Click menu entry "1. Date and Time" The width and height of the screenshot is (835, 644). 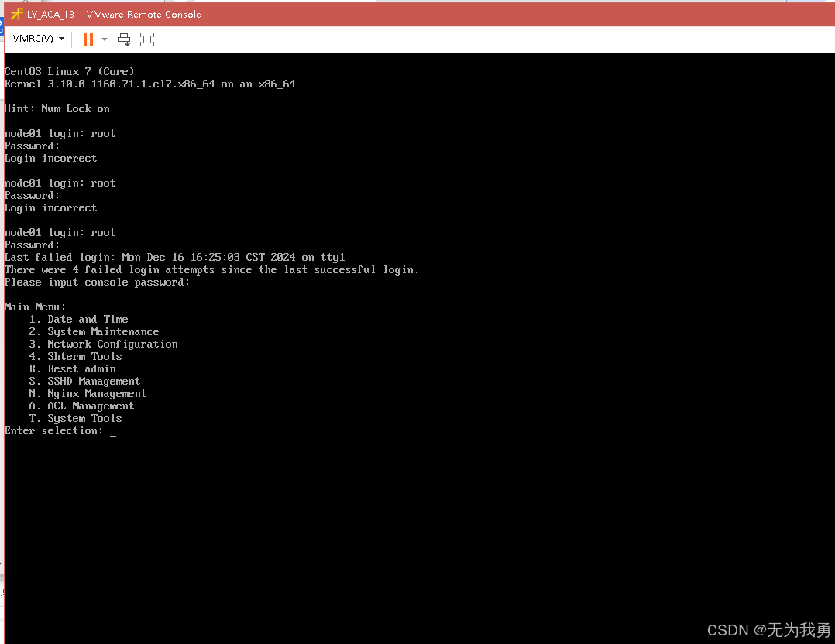(x=78, y=320)
